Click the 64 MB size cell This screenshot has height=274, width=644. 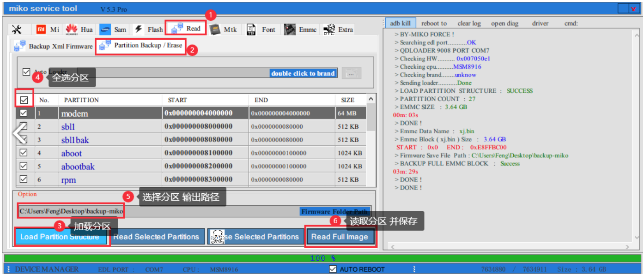point(351,113)
